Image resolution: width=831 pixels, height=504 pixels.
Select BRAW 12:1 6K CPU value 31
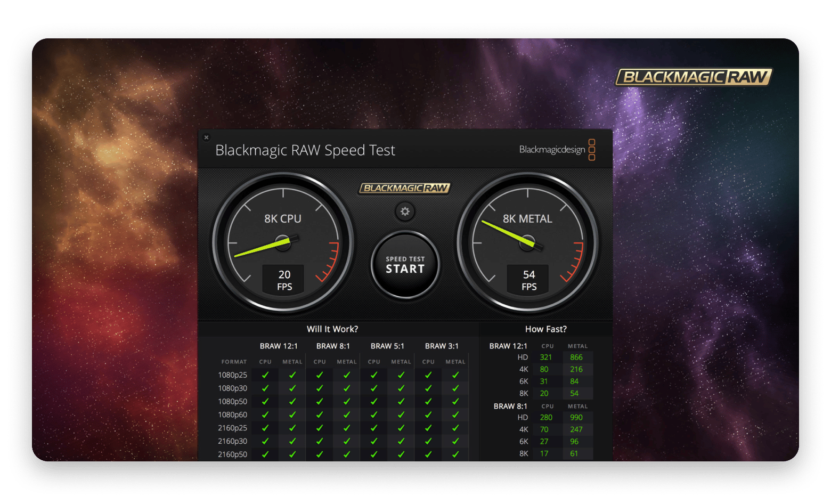tap(544, 381)
